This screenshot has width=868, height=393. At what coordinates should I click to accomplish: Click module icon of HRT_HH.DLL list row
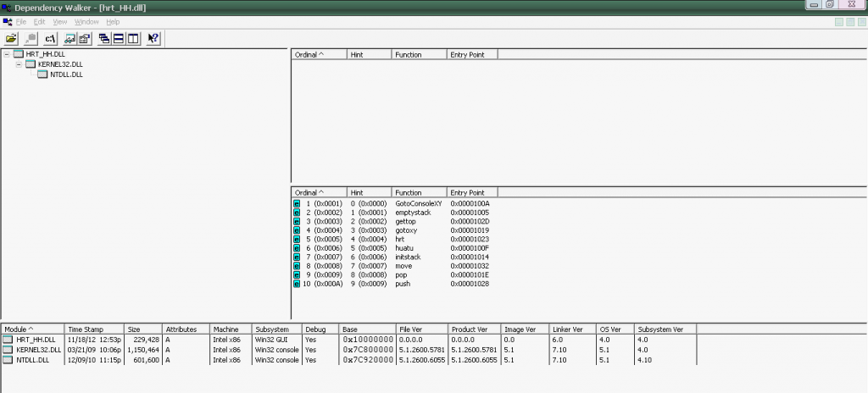8,340
